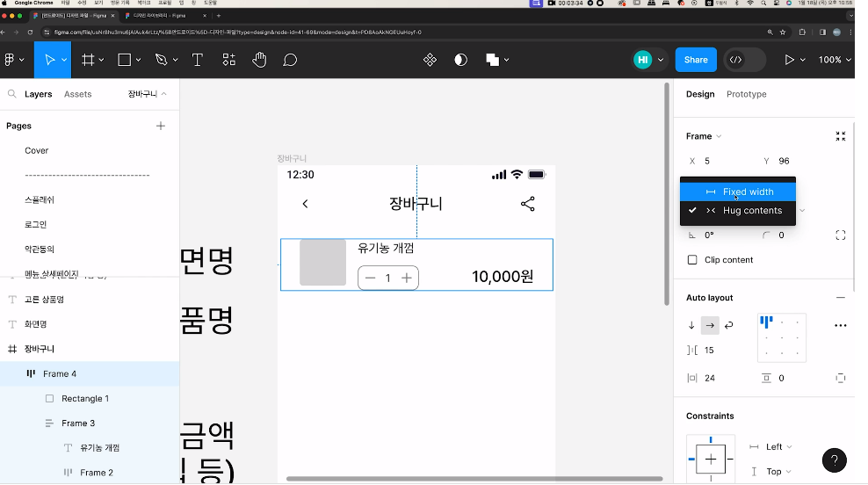Click the Use as mask icon

[460, 60]
